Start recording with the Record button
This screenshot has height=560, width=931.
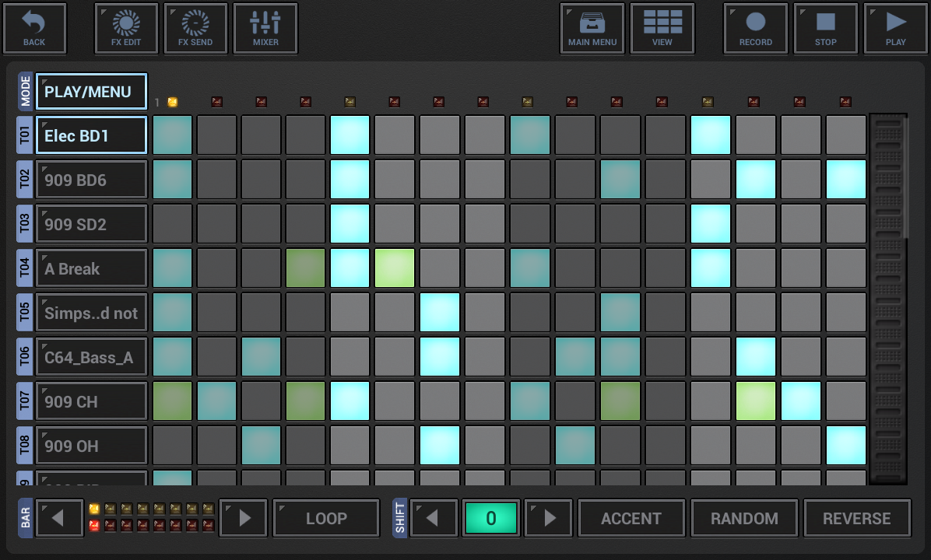tap(755, 29)
